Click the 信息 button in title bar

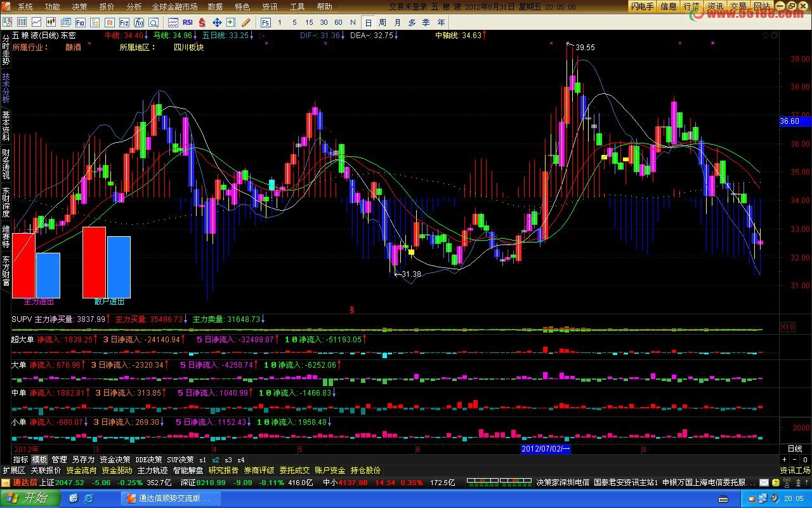[669, 6]
